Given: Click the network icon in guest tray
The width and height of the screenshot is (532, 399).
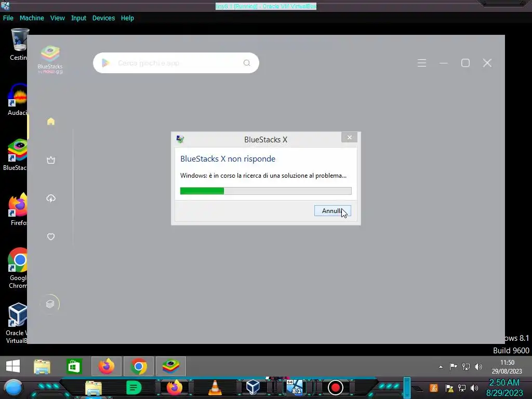Looking at the screenshot, I should pos(466,366).
